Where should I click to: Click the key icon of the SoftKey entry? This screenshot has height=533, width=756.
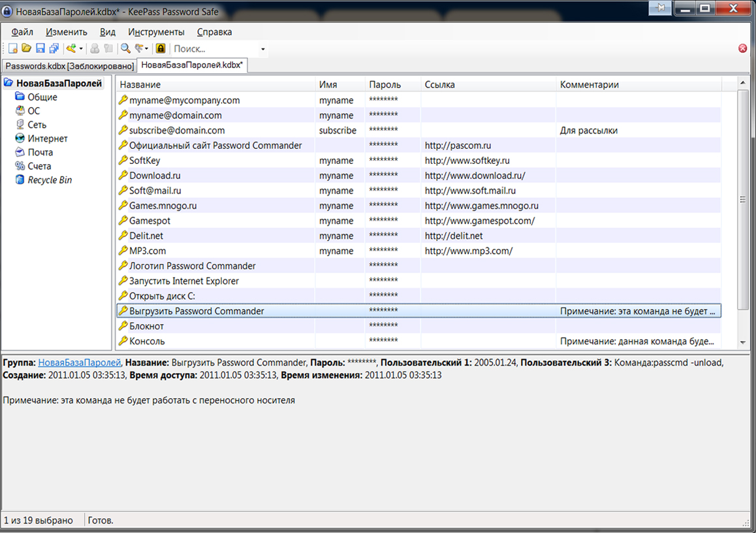tap(123, 160)
